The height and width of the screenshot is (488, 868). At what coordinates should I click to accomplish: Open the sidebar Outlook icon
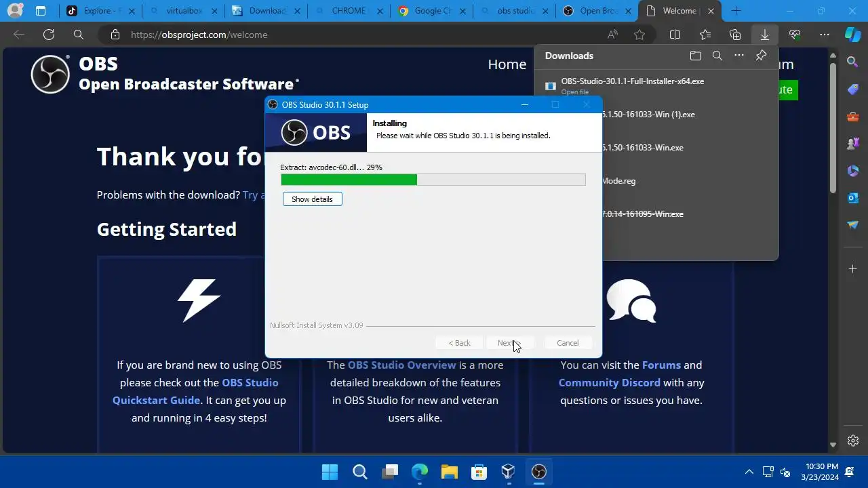pos(853,198)
